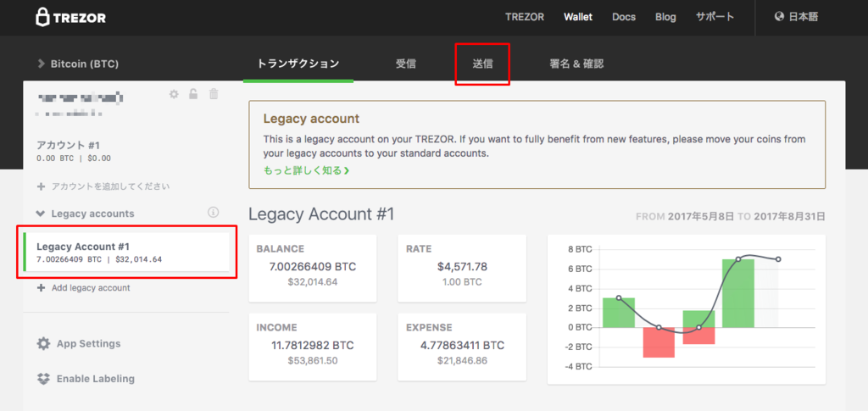Open the 日本語 language selector
Image resolution: width=868 pixels, height=411 pixels.
point(796,17)
